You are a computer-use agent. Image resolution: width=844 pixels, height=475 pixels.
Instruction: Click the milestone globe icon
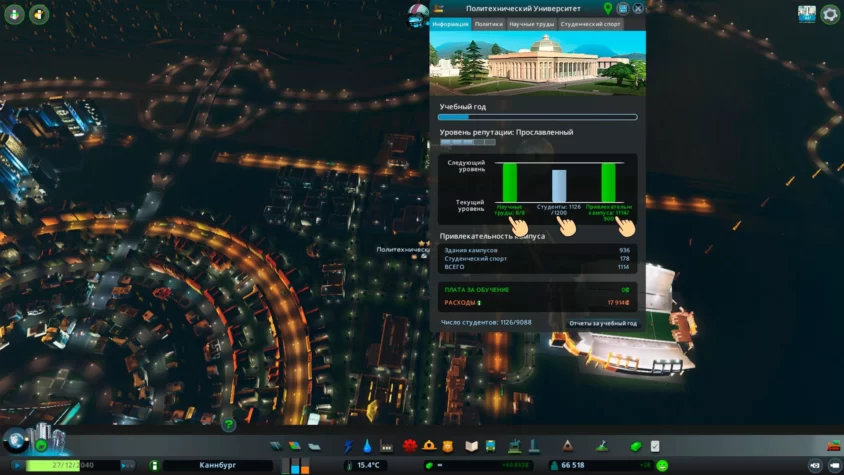(x=16, y=440)
